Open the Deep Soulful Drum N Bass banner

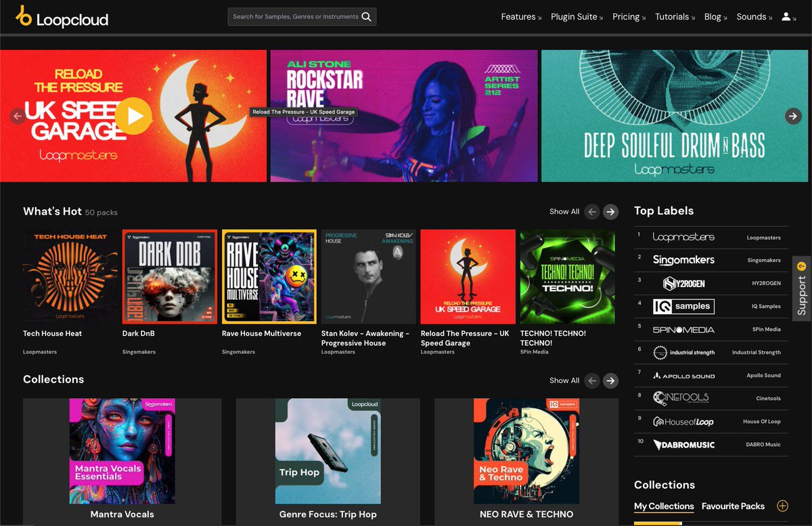point(675,116)
